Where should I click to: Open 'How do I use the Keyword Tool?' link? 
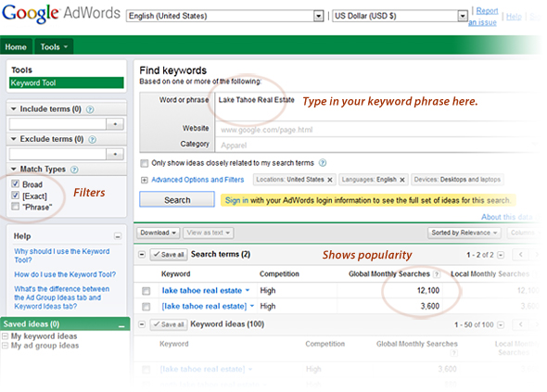tap(65, 275)
